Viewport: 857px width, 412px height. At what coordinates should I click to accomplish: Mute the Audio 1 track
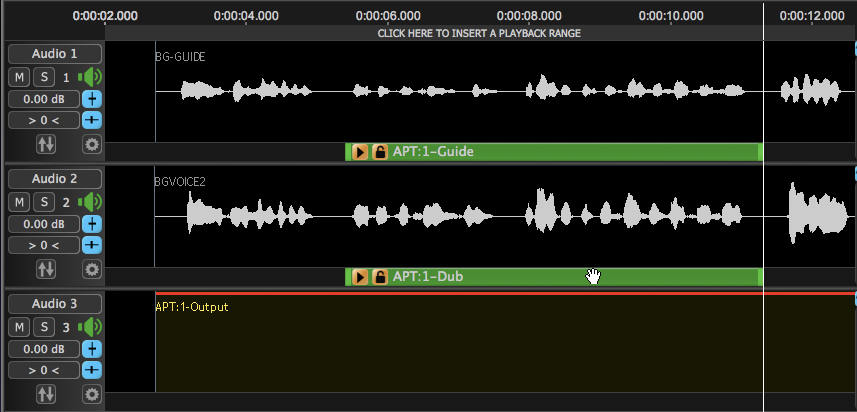[19, 77]
